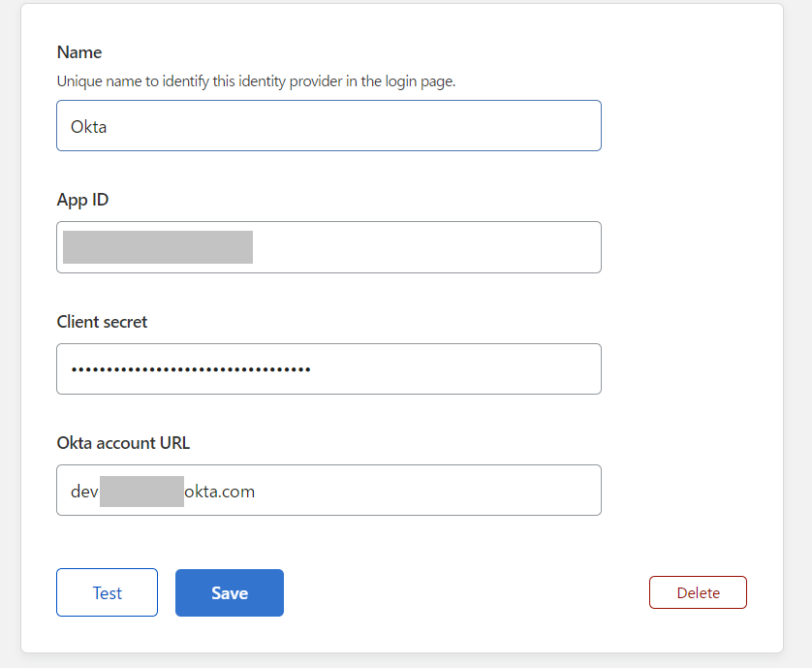Edit the Okta account URL field
This screenshot has width=812, height=668.
click(x=328, y=491)
